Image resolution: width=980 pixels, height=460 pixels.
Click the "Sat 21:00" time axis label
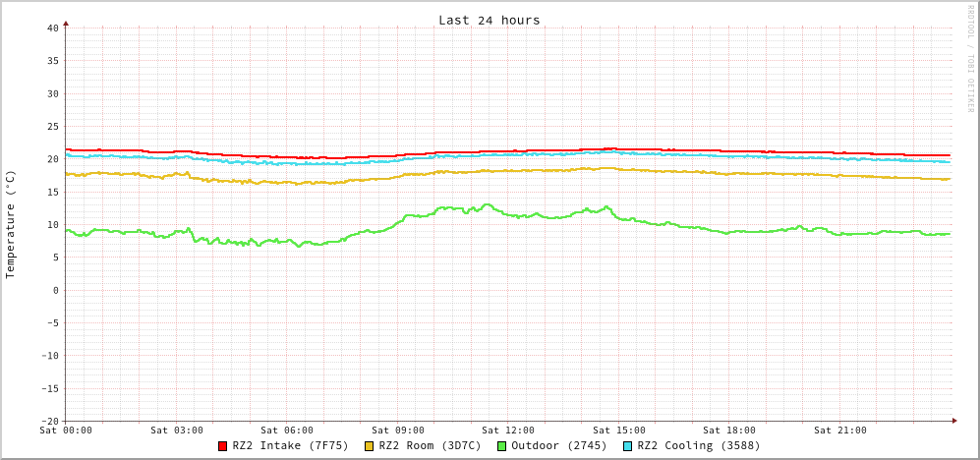tap(840, 431)
